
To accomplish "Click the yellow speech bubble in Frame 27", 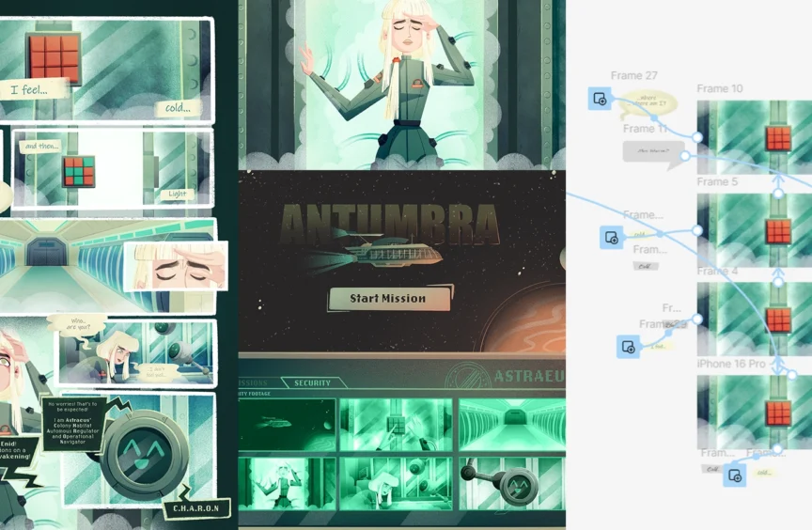I will pos(648,103).
